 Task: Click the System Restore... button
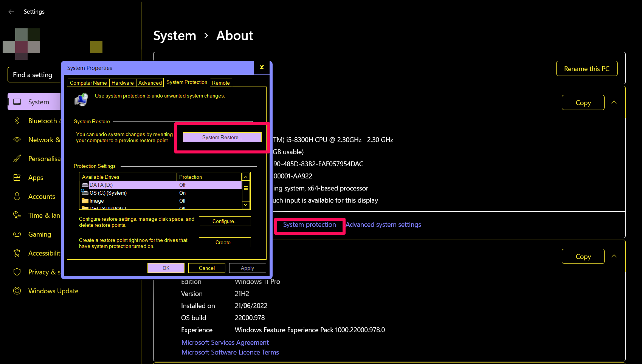coord(222,137)
